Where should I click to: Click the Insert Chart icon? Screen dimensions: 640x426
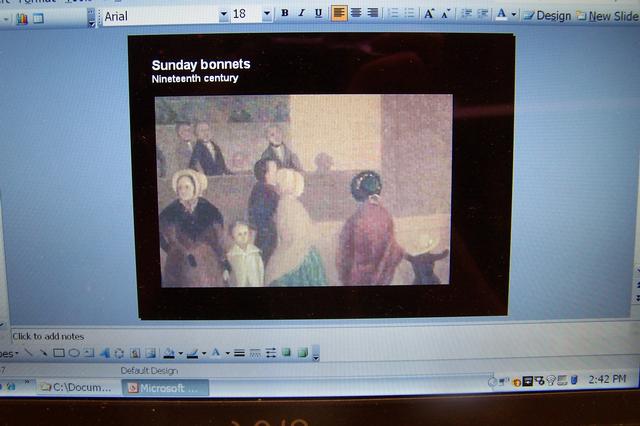[22, 19]
